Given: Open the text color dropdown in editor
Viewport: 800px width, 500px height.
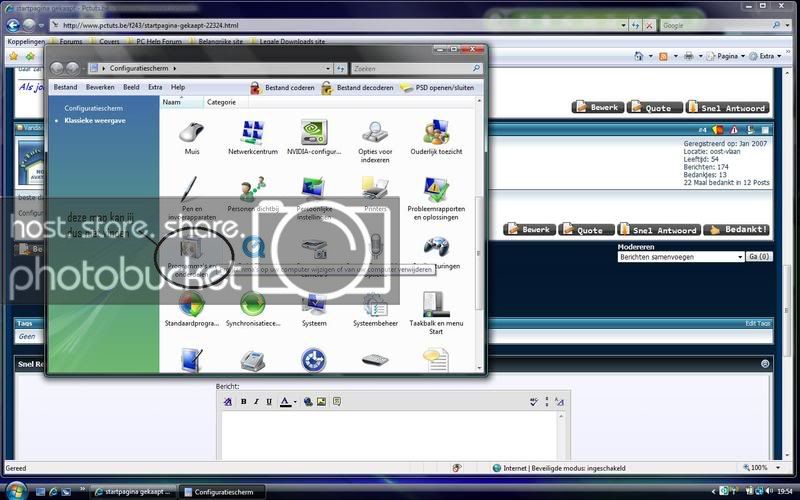Looking at the screenshot, I should [x=296, y=402].
